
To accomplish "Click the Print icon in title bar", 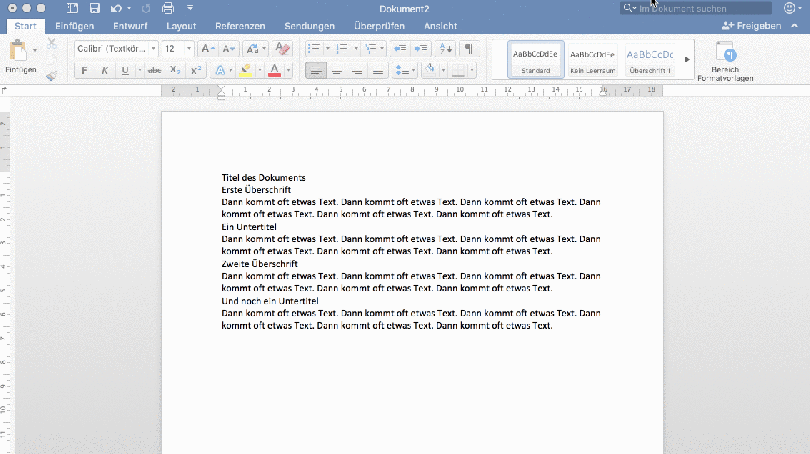I will click(x=168, y=8).
